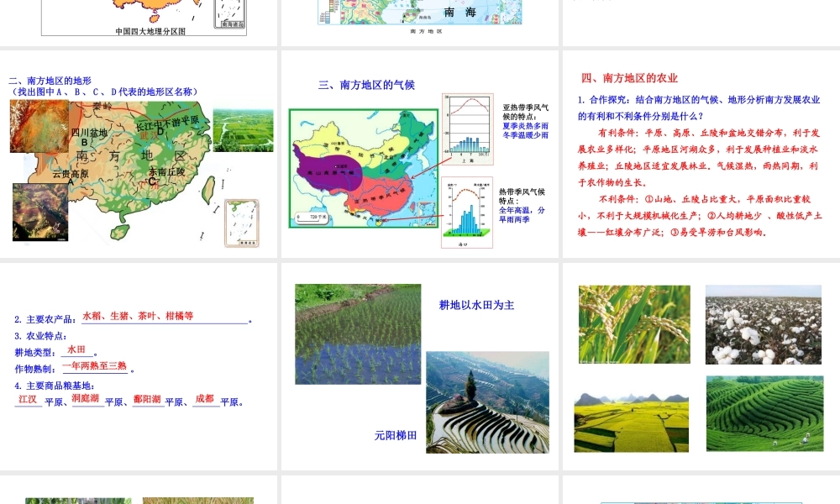Click the satellite image beside 四川盆地

tap(39, 126)
